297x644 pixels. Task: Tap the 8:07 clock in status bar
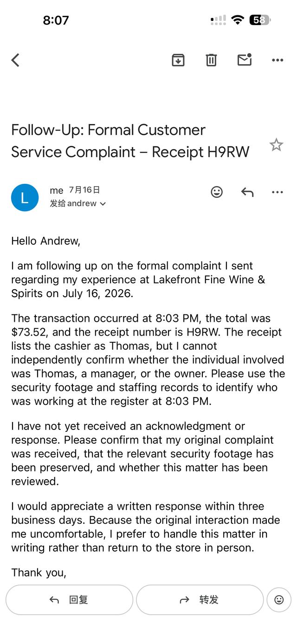click(56, 20)
